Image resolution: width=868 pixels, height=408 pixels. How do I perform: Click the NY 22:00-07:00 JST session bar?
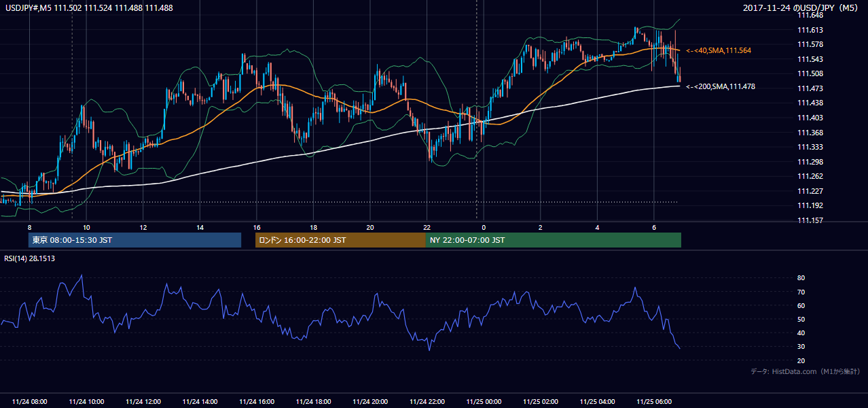553,240
